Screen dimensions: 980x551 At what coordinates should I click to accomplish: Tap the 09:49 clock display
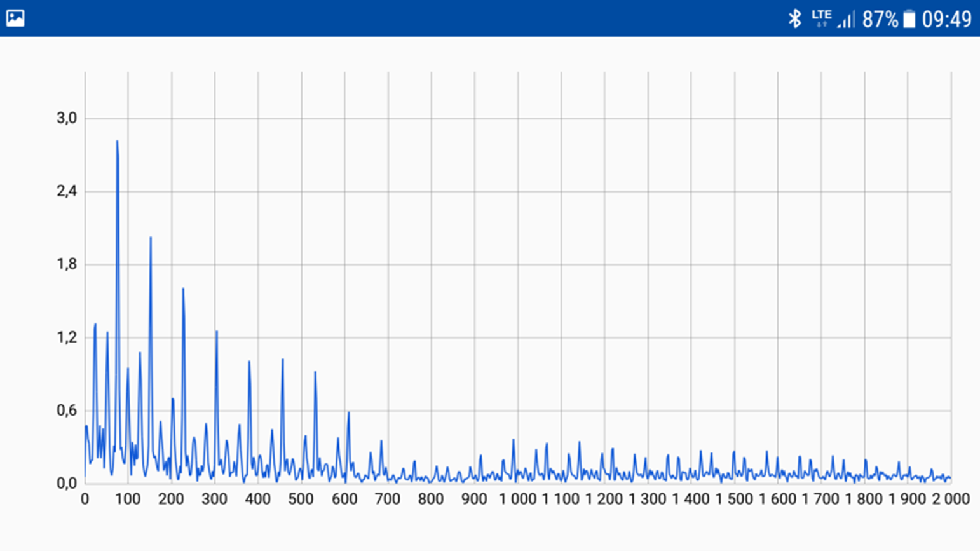[x=946, y=20]
